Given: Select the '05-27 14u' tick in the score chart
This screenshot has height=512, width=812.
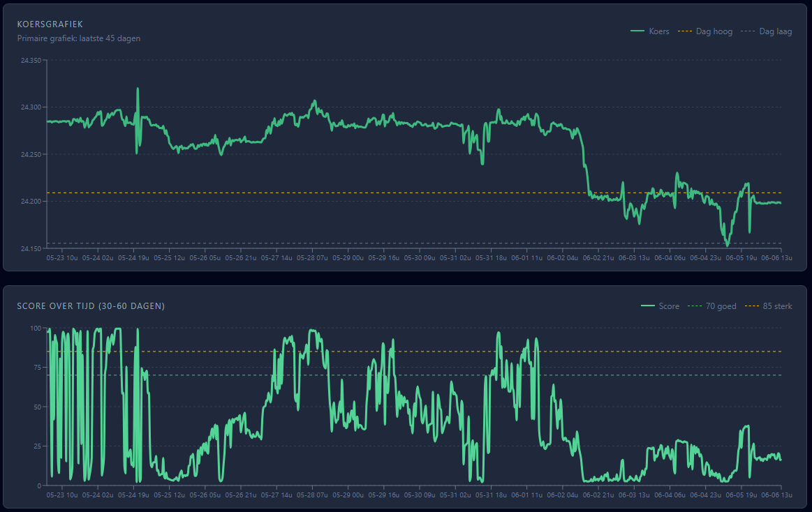Looking at the screenshot, I should [276, 495].
